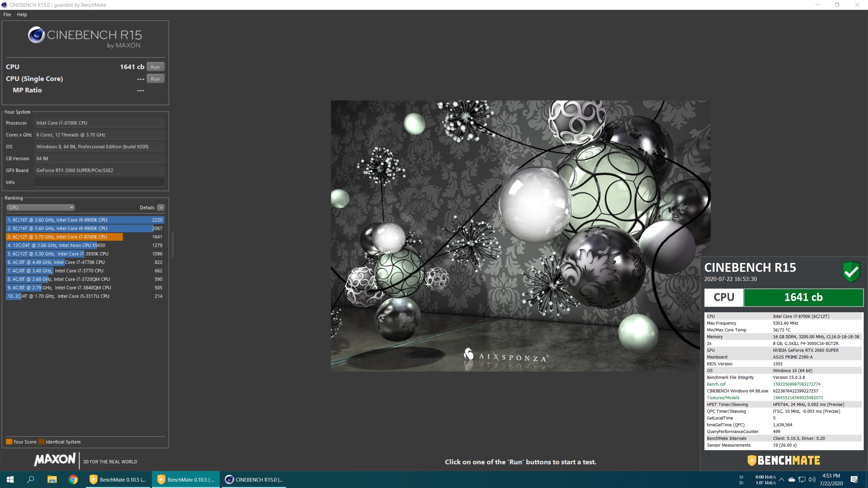Screen dimensions: 868x488
Task: Switch to second BenchMate 0.10.5 taskbar window
Action: [185, 480]
